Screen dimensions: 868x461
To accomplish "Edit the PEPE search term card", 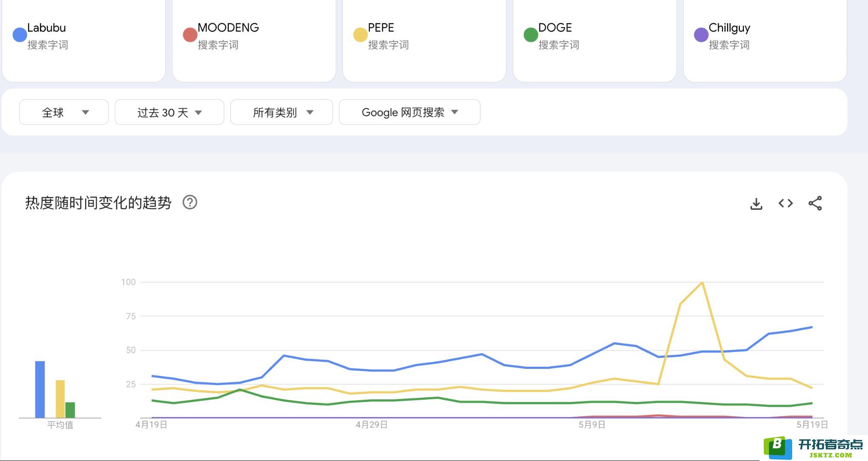I will 424,41.
